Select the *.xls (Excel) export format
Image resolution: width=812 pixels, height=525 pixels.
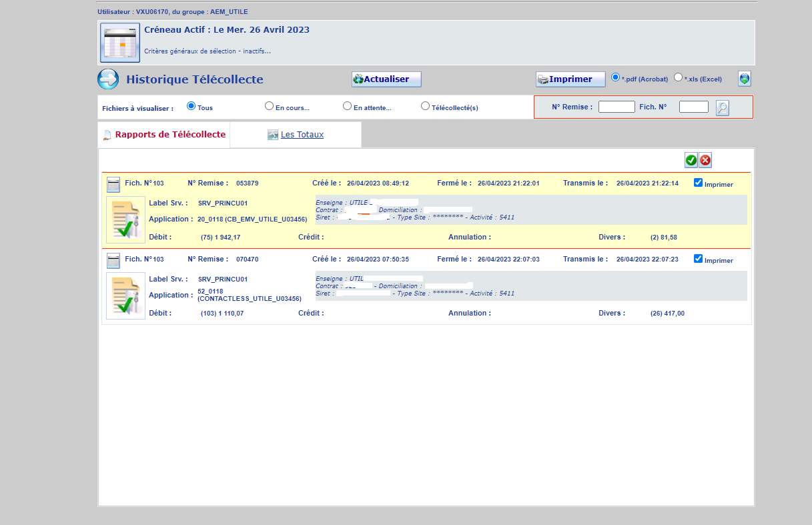pos(679,77)
